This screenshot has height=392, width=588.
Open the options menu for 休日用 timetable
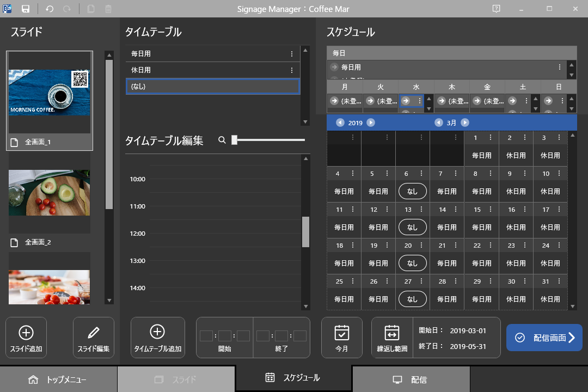[x=292, y=70]
